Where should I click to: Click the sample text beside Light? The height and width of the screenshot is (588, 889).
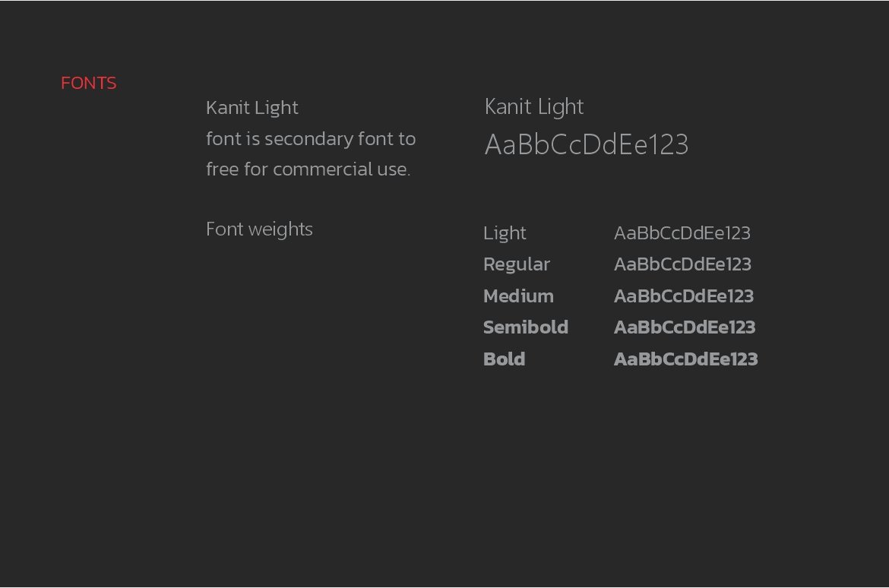682,233
